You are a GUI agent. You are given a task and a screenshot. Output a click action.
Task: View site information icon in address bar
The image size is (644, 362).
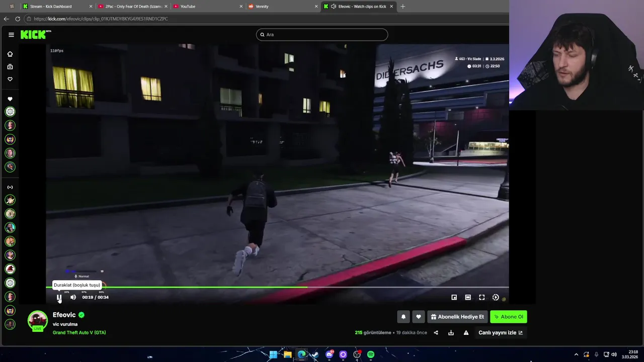(29, 19)
